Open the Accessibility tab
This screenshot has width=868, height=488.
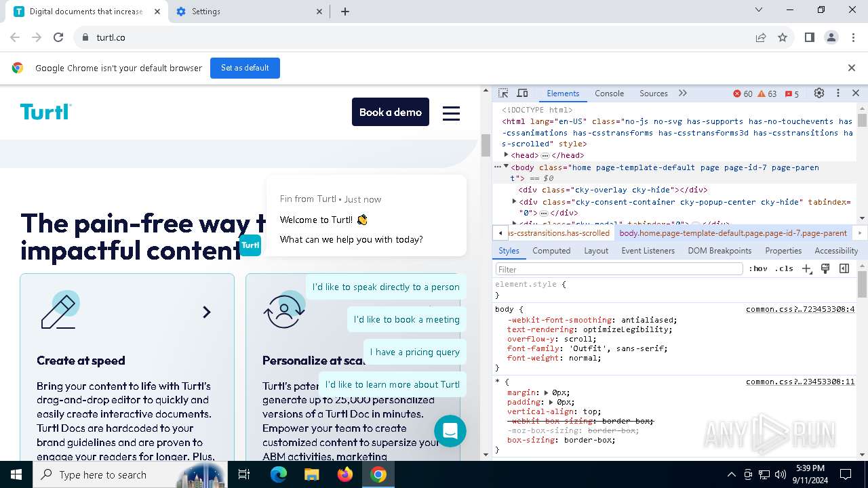(836, 251)
